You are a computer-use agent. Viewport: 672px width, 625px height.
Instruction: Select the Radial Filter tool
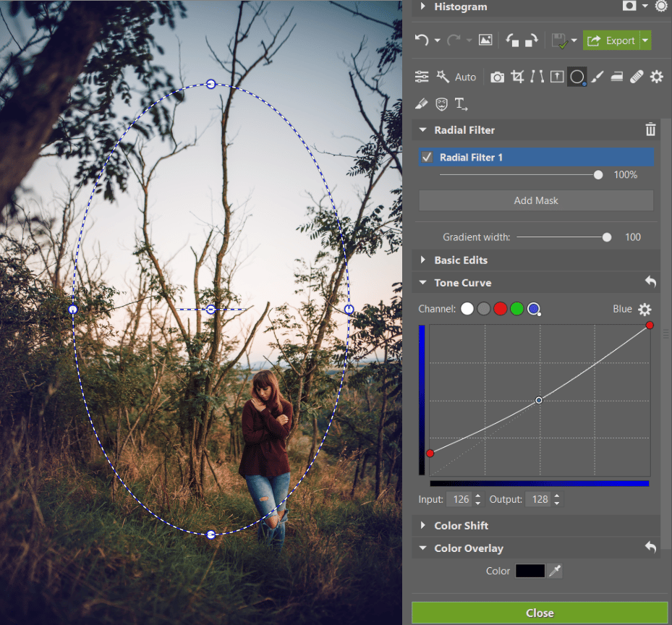tap(577, 77)
